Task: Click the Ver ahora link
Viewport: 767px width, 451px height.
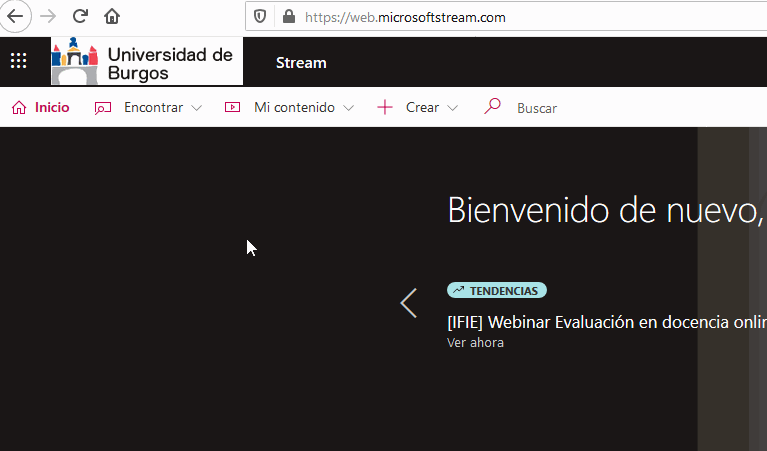Action: coord(475,342)
